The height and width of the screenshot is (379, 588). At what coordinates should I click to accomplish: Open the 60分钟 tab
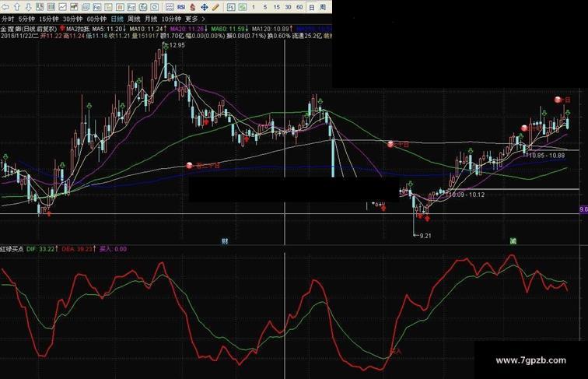pyautogui.click(x=96, y=19)
